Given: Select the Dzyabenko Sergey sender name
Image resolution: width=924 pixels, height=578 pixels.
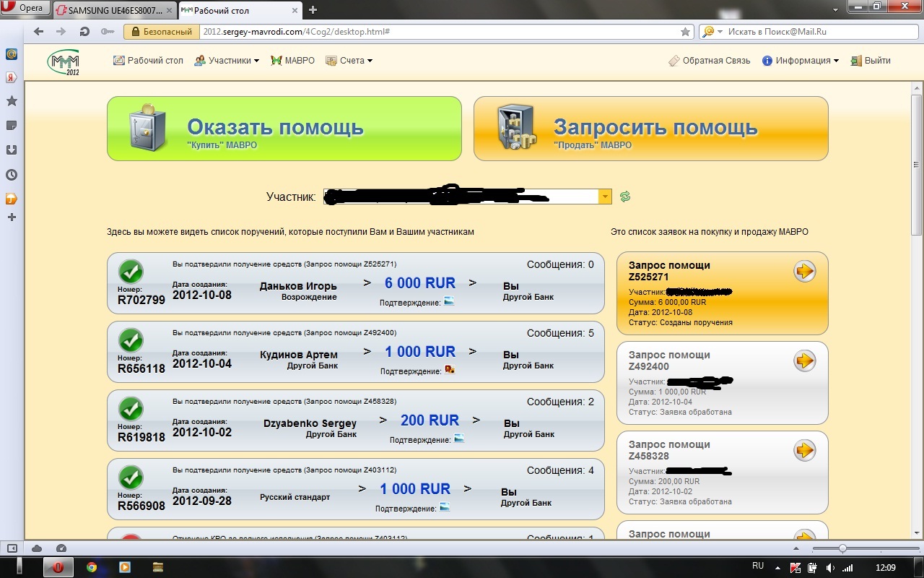Looking at the screenshot, I should click(310, 423).
